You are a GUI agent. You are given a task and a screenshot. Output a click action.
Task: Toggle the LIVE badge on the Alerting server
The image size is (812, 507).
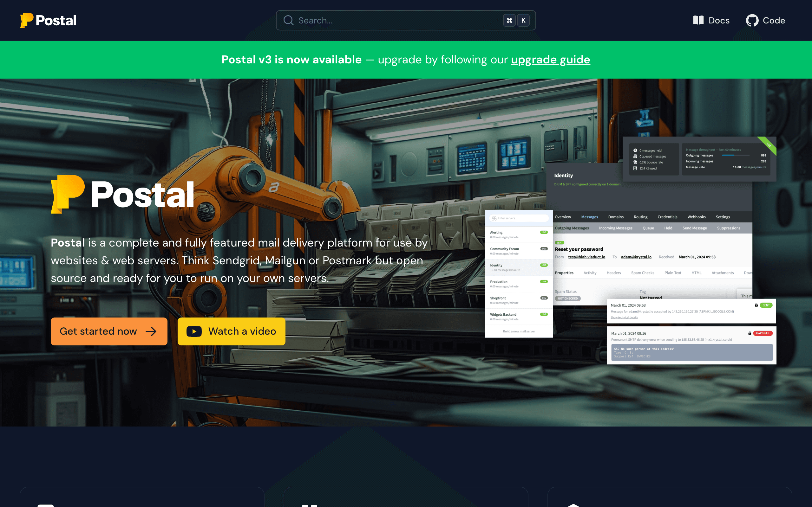point(544,232)
